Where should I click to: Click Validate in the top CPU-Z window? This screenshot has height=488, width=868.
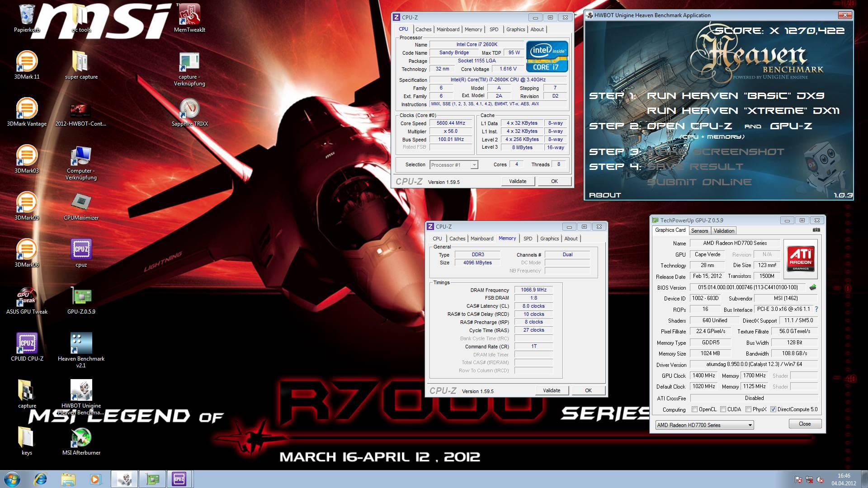point(518,181)
